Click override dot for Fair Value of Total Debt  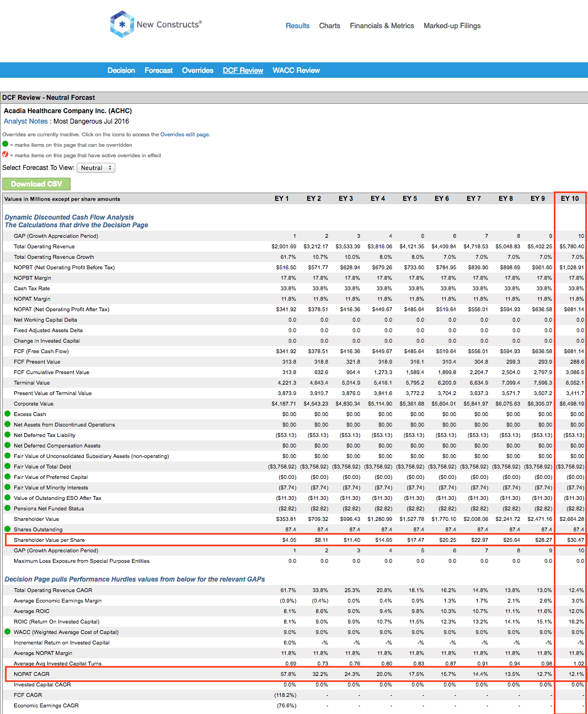click(8, 466)
